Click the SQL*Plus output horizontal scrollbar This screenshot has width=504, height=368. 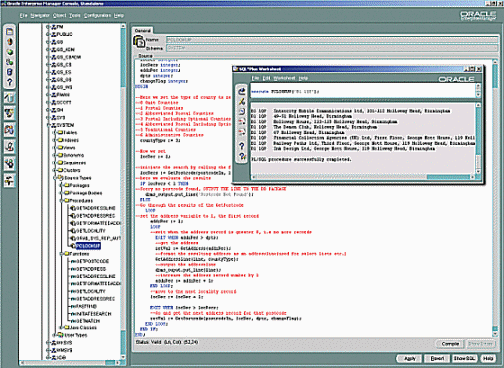click(363, 177)
